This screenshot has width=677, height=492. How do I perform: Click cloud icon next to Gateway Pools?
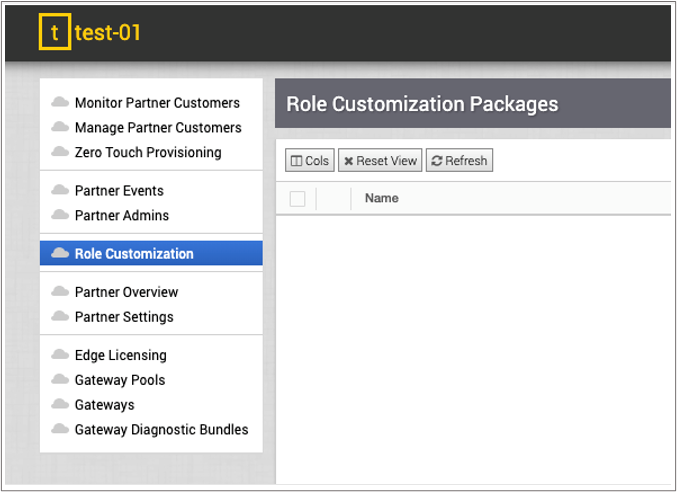pos(60,381)
